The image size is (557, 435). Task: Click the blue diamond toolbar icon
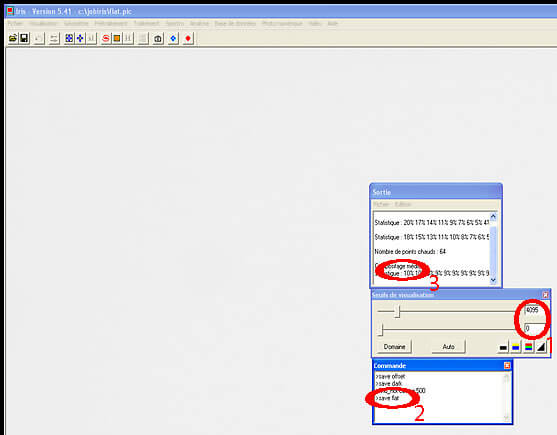(173, 38)
